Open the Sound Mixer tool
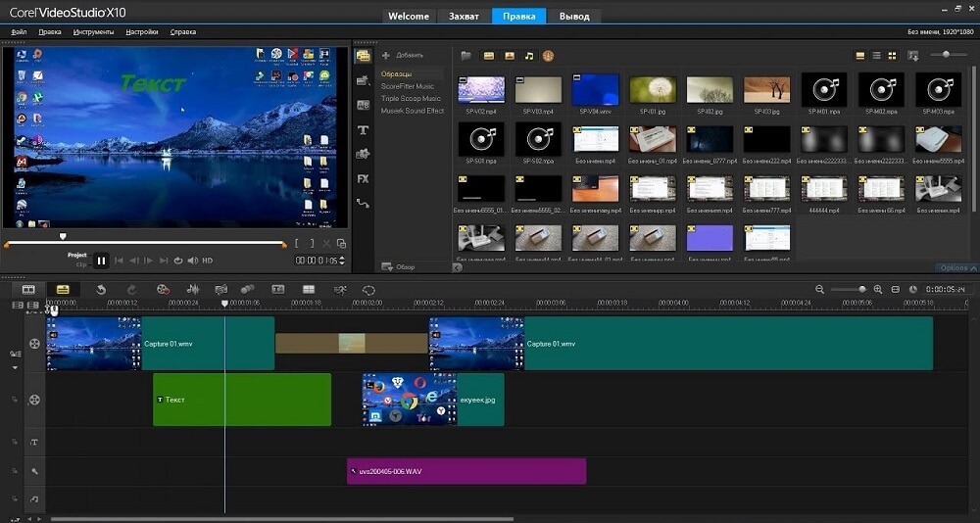The height and width of the screenshot is (523, 980). pos(193,289)
